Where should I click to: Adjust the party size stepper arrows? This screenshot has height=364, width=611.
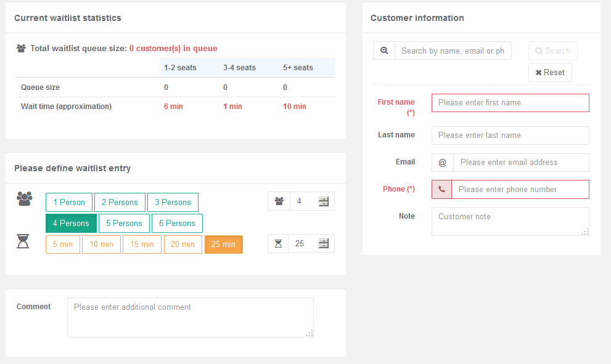pos(324,201)
